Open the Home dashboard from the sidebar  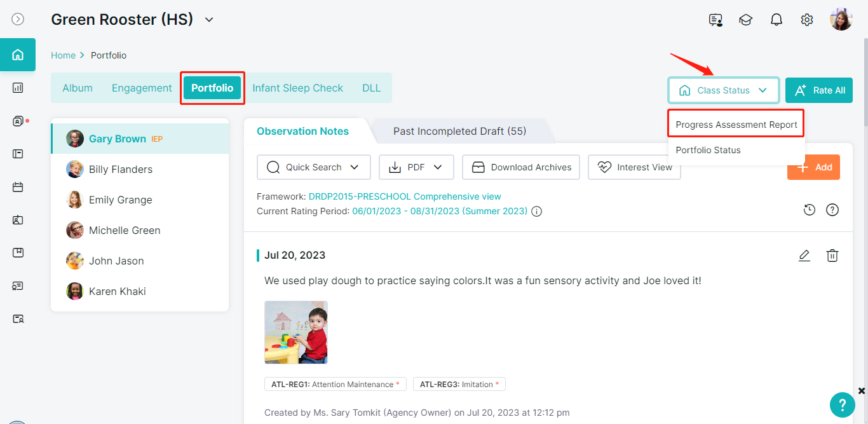[18, 55]
